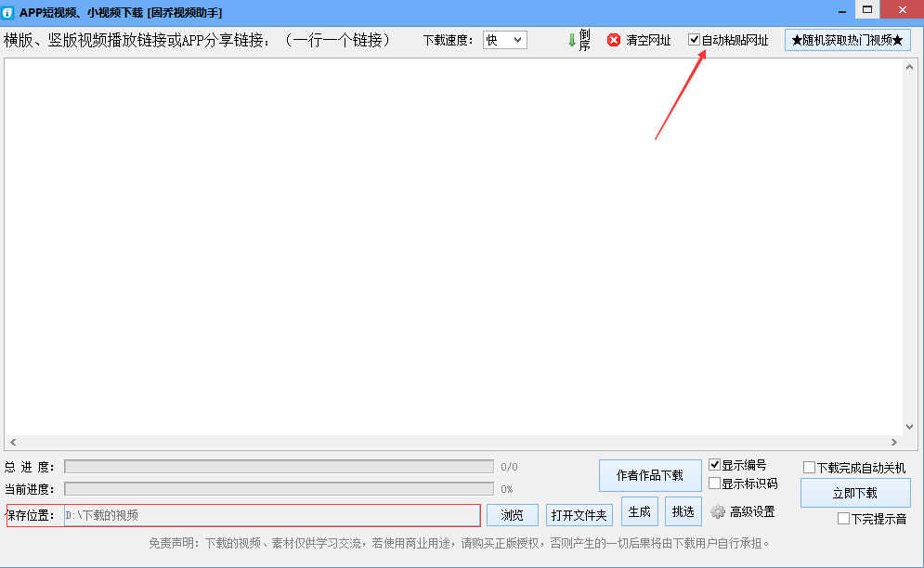Screen dimensions: 924x568
Task: Uncheck the 显示编号 checkbox
Action: coord(714,464)
